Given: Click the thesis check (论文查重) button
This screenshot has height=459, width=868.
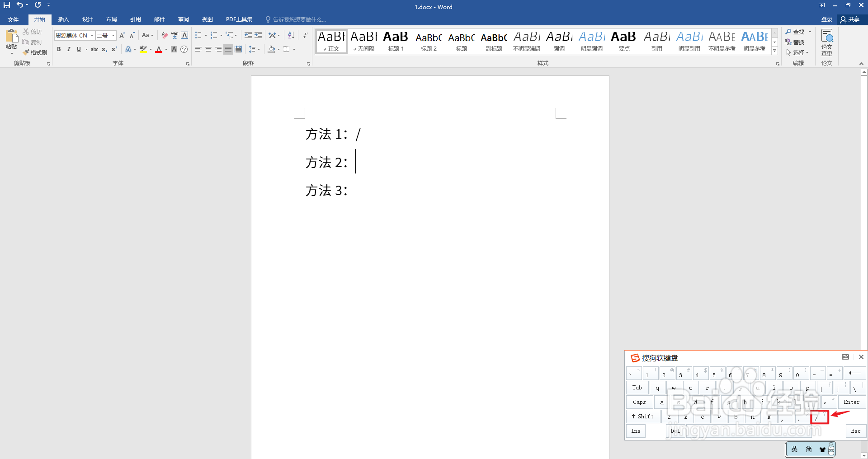Looking at the screenshot, I should (x=827, y=42).
